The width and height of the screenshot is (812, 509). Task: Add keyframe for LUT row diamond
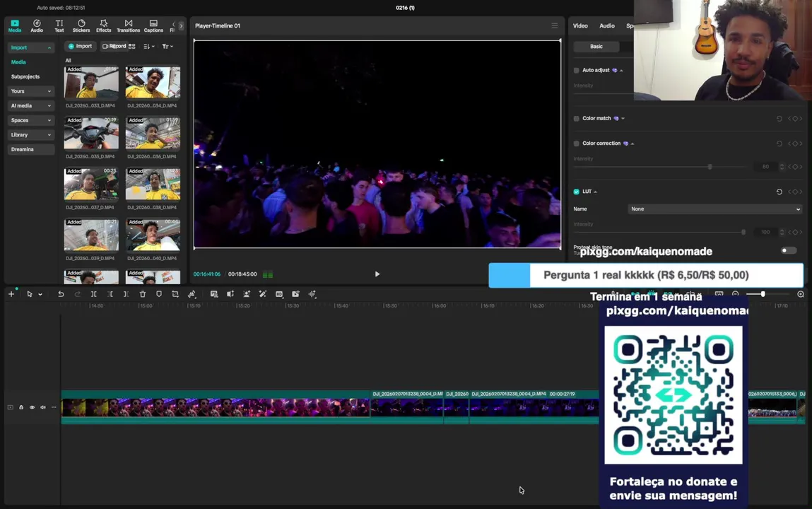[x=795, y=192]
